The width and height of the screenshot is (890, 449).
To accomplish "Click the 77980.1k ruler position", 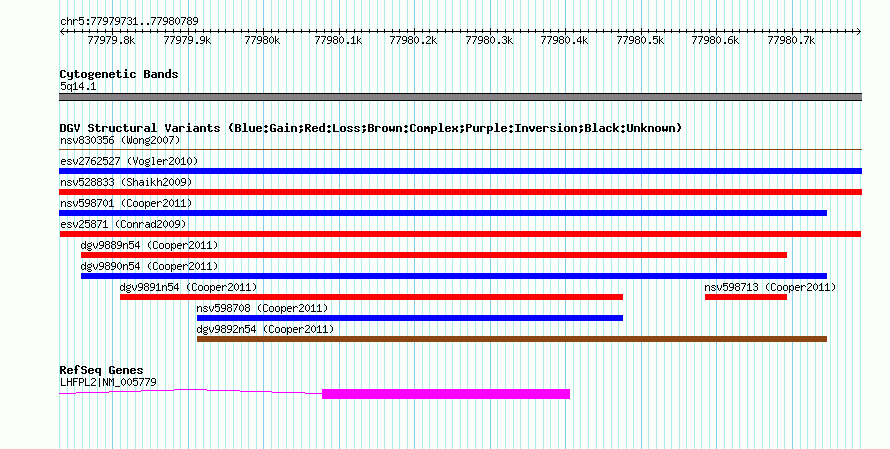I will (x=338, y=40).
